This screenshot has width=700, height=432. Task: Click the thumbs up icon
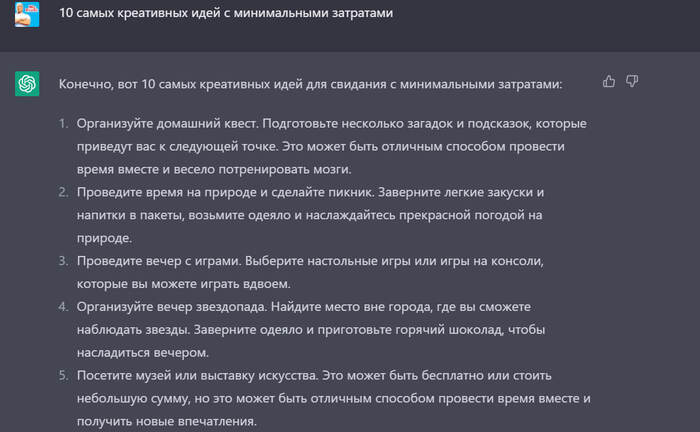610,82
